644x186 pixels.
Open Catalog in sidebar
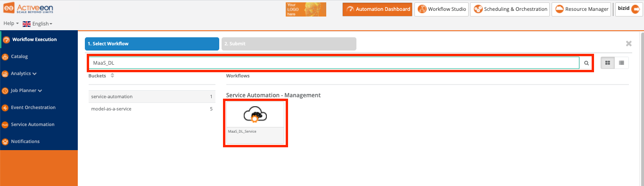pos(39,57)
